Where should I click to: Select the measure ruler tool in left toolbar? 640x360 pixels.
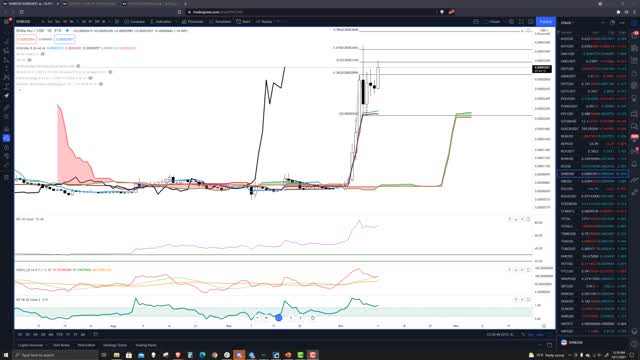coord(7,108)
